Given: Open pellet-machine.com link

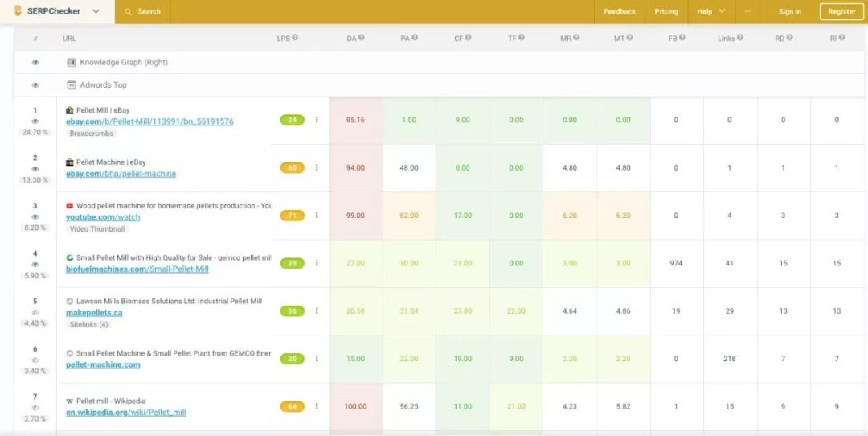Looking at the screenshot, I should click(x=103, y=364).
